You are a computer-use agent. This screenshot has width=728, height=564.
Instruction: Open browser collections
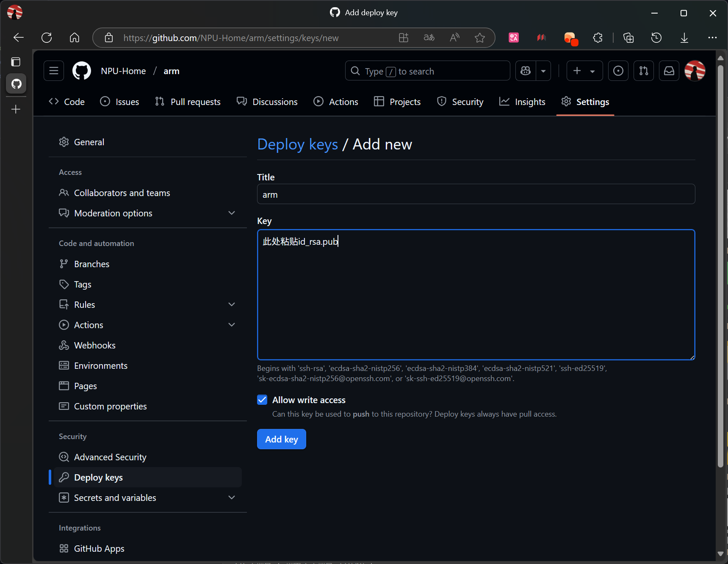(628, 38)
